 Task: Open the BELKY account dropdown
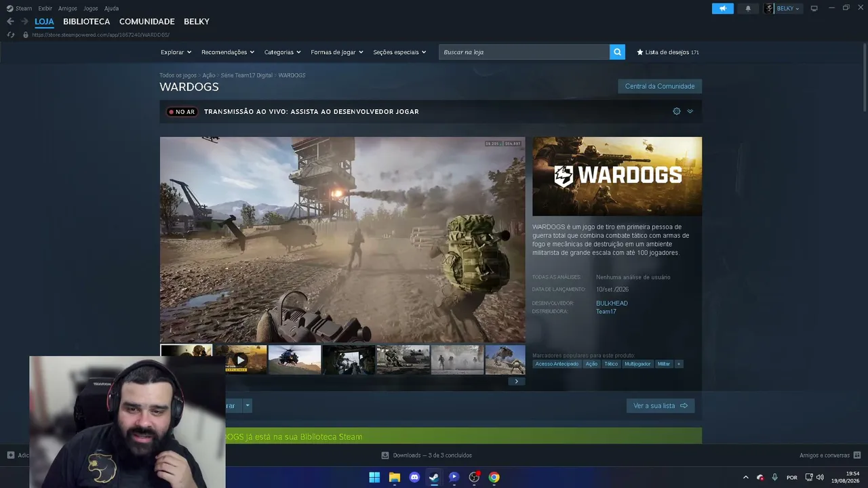783,8
